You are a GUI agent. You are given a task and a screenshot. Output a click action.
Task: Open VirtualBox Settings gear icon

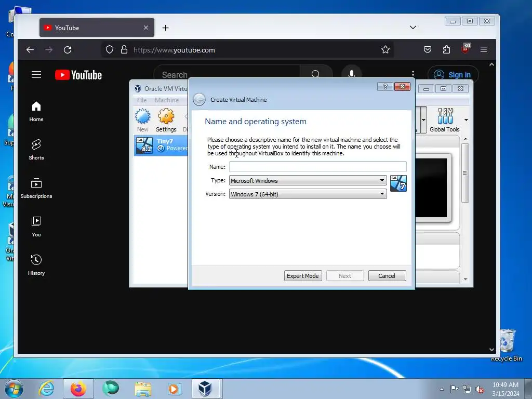click(x=166, y=120)
